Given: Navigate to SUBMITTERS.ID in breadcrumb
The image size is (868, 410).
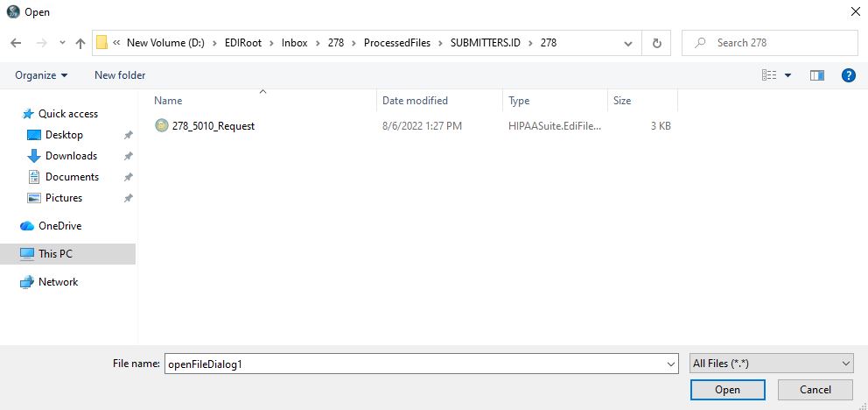Looking at the screenshot, I should (486, 43).
